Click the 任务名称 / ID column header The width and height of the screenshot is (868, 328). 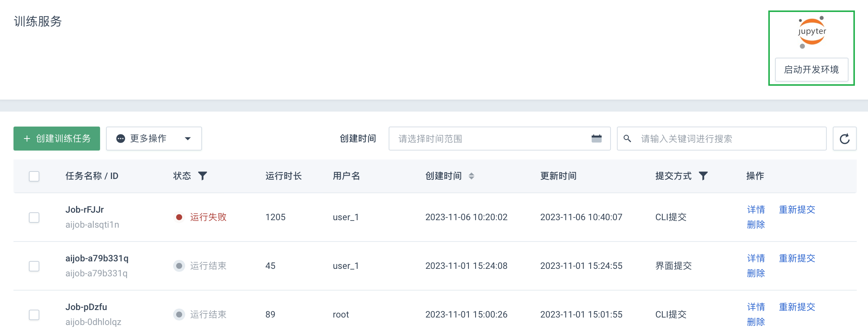point(92,176)
